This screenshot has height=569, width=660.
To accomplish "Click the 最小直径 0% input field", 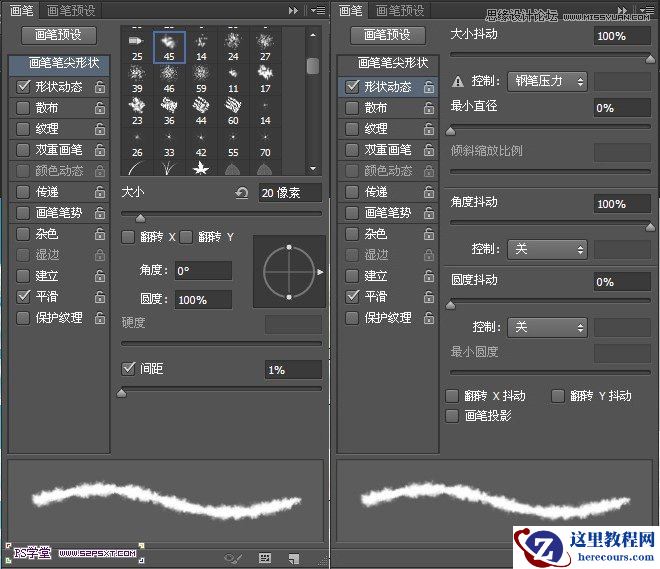I will [x=623, y=108].
